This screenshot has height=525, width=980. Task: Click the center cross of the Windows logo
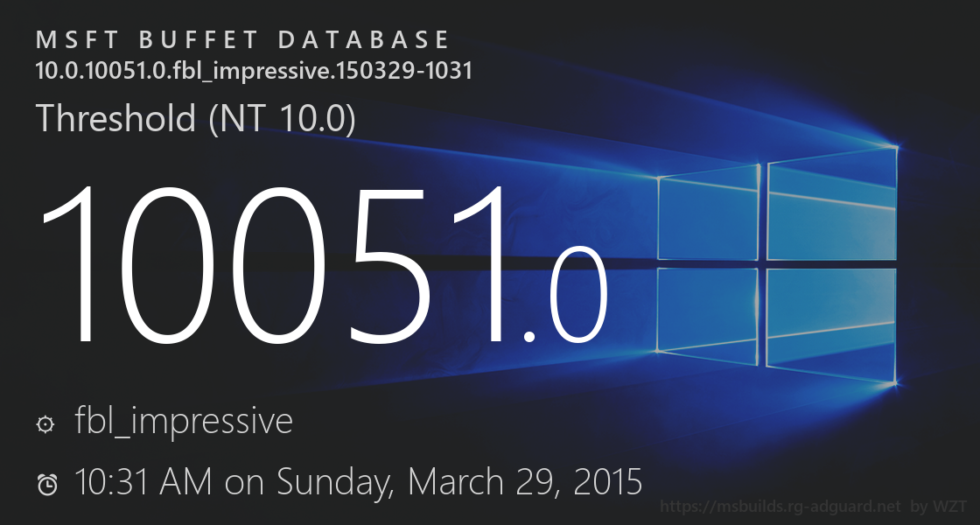[763, 262]
